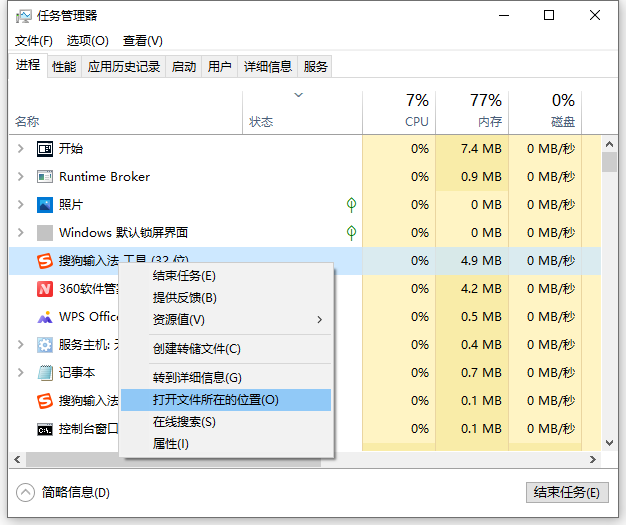Expand the 开始 process row

tap(20, 149)
